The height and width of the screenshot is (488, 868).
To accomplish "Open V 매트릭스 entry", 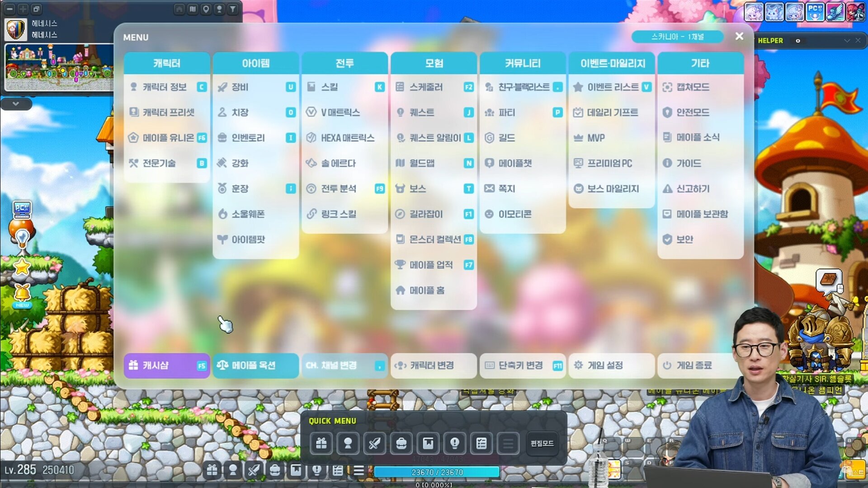I will [x=344, y=112].
